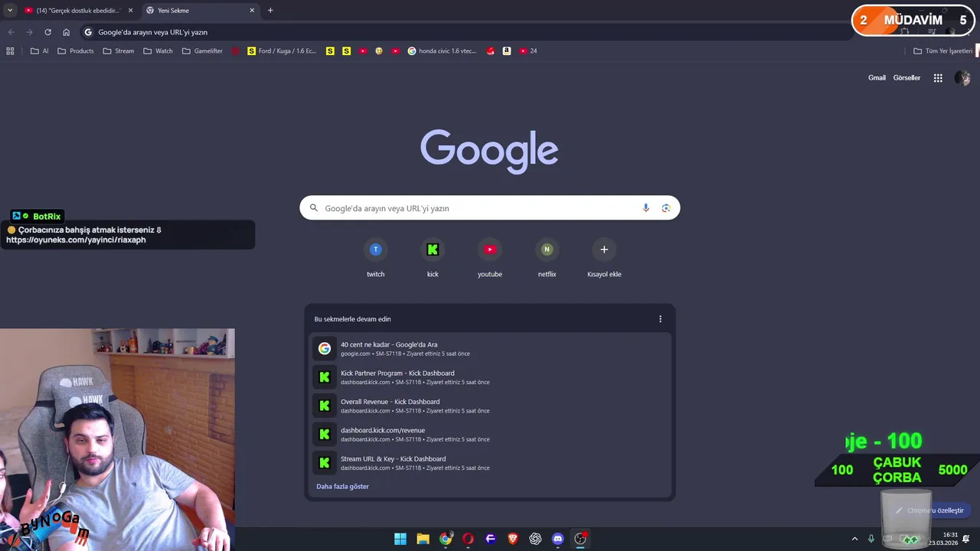Expand the Gamelifter bookmarks folder
Image resolution: width=980 pixels, height=551 pixels.
tap(202, 51)
